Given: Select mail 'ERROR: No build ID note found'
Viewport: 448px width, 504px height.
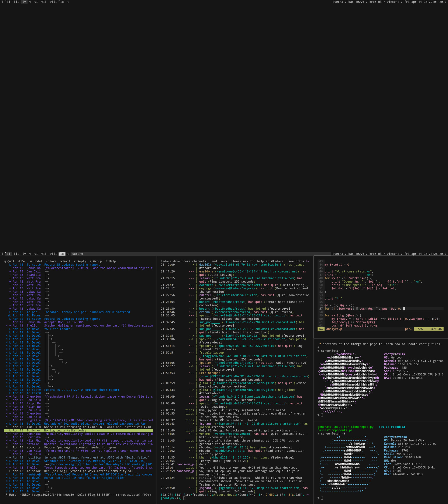Looking at the screenshot, I should point(78,478).
